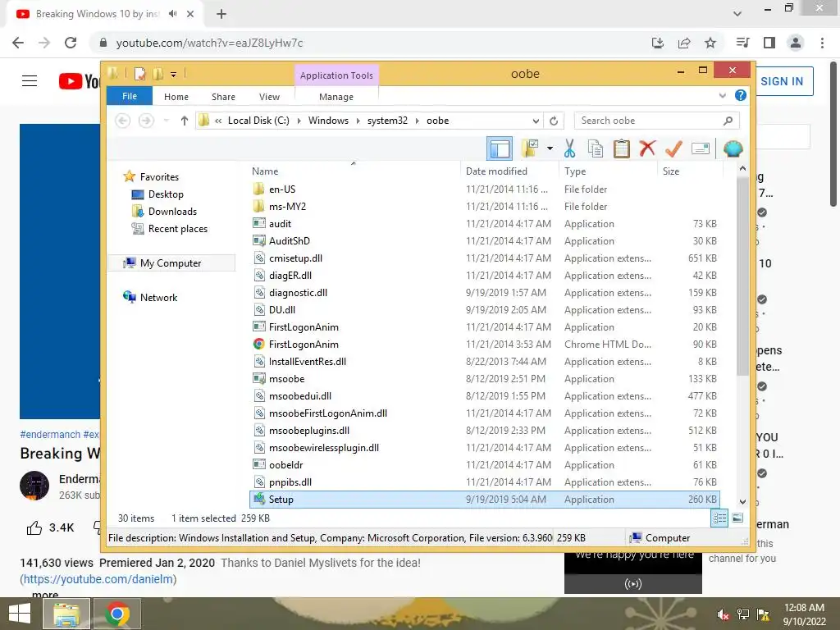Open recent locations dropdown in Explorer
This screenshot has height=630, width=840.
[x=166, y=121]
